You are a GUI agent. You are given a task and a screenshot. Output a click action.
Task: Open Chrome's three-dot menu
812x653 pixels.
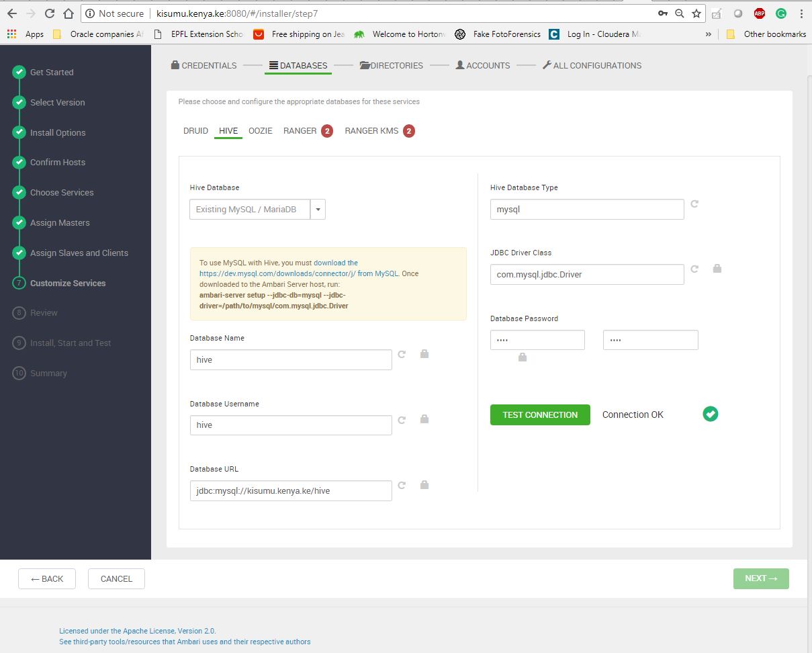point(801,13)
